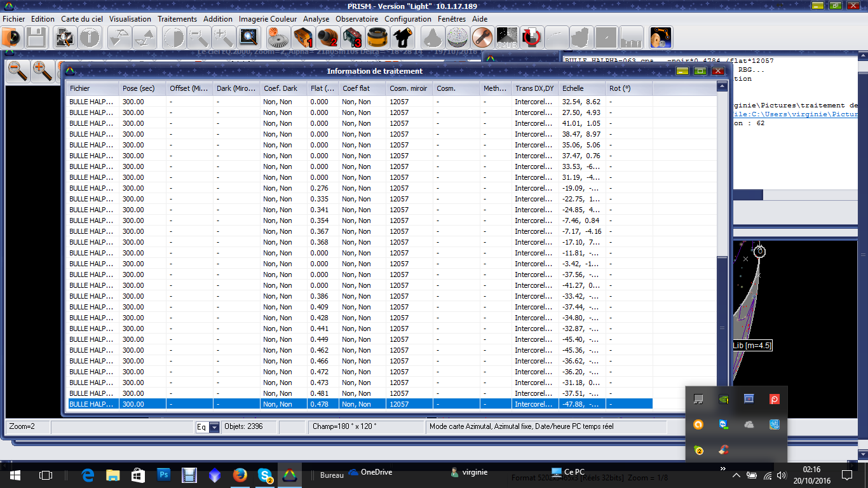The height and width of the screenshot is (488, 868).
Task: Open the Observatoire menu
Action: click(356, 19)
